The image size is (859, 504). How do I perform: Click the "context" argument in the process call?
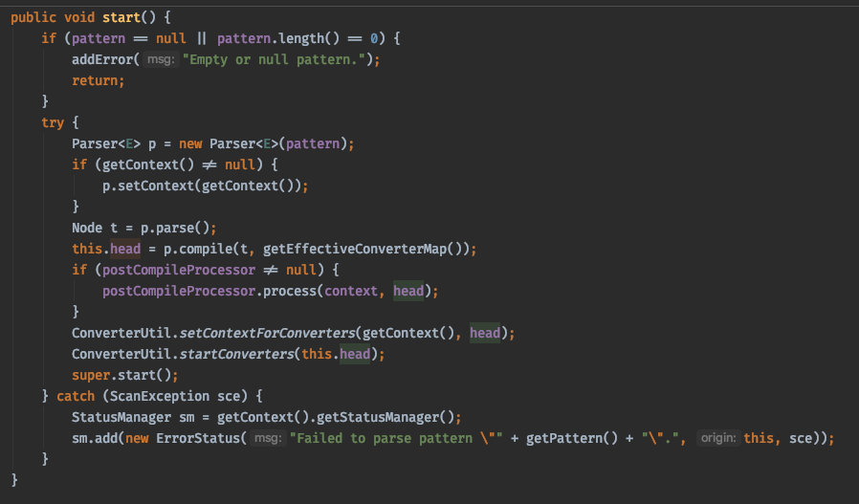[351, 291]
